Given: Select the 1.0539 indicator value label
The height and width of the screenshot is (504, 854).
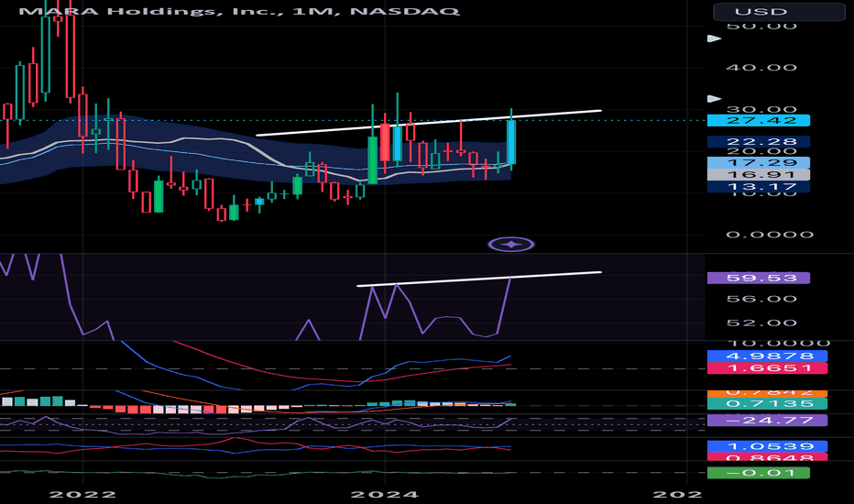Looking at the screenshot, I should [x=767, y=446].
